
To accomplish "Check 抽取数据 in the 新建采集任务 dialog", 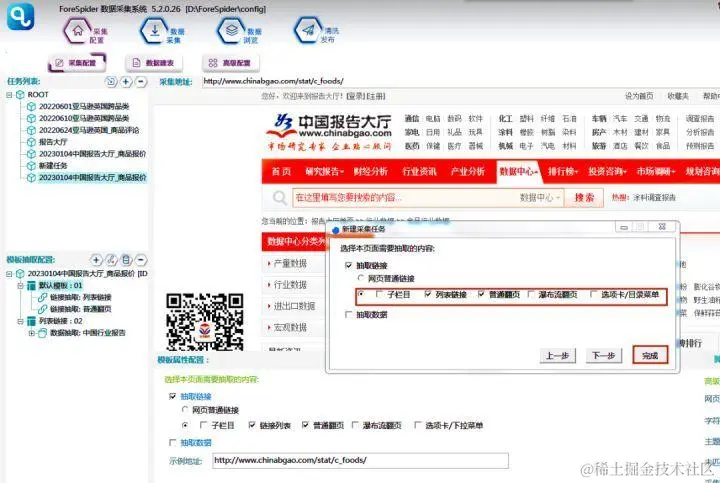I will click(x=349, y=315).
